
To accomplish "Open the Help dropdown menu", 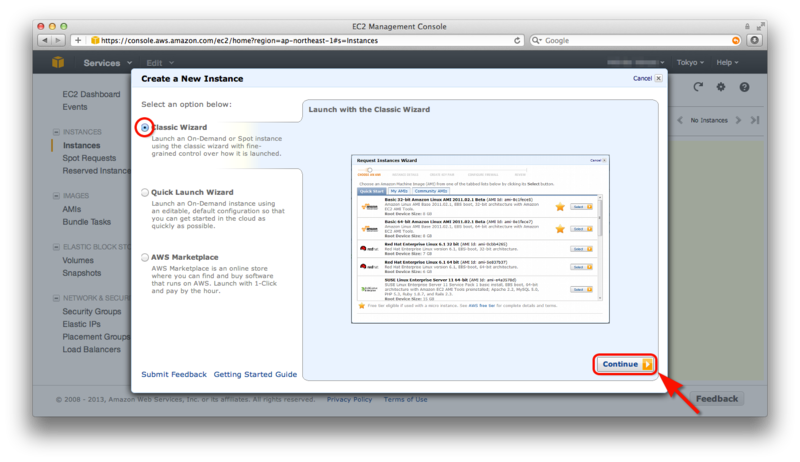I will click(x=727, y=62).
